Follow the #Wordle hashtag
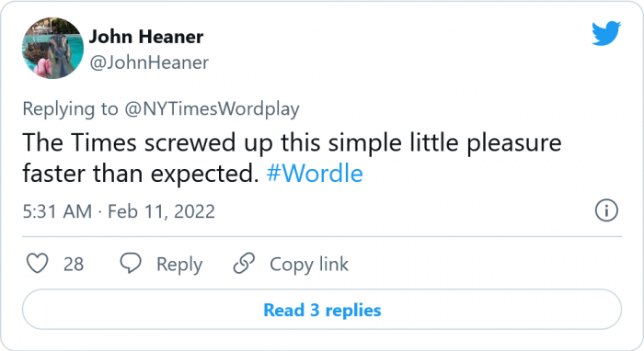 315,174
